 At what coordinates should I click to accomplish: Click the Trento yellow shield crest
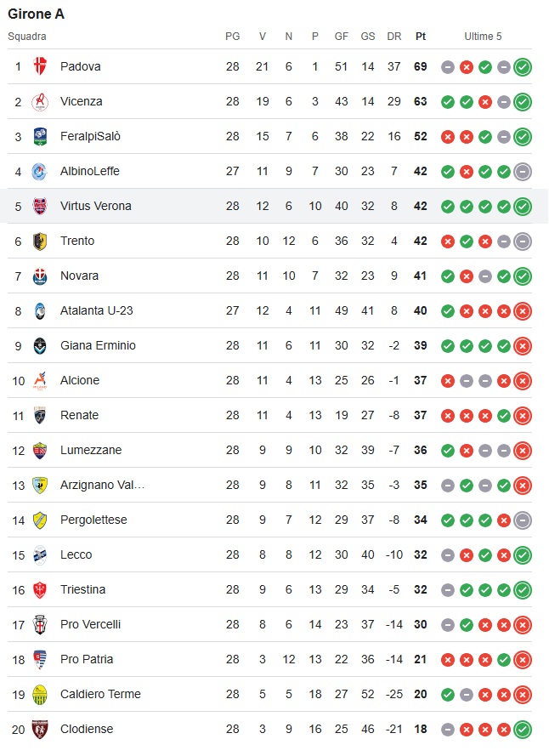pos(40,241)
